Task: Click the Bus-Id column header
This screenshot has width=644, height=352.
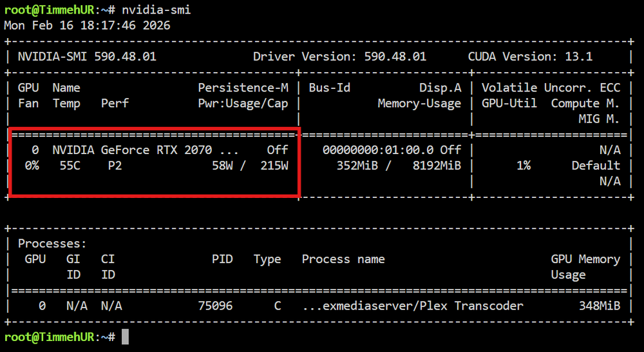Action: click(x=329, y=88)
